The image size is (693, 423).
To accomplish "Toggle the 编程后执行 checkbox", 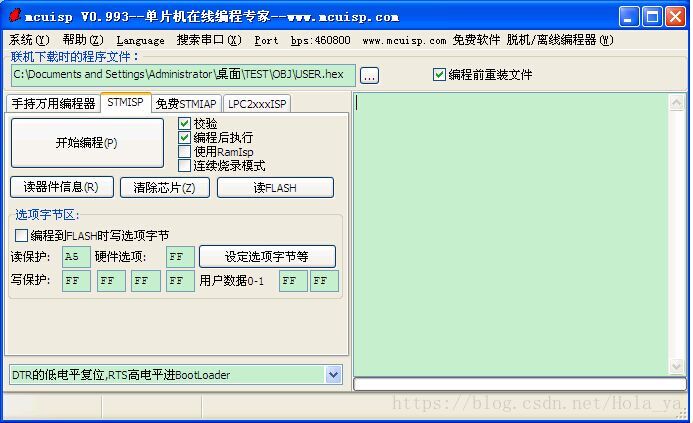I will click(x=184, y=137).
